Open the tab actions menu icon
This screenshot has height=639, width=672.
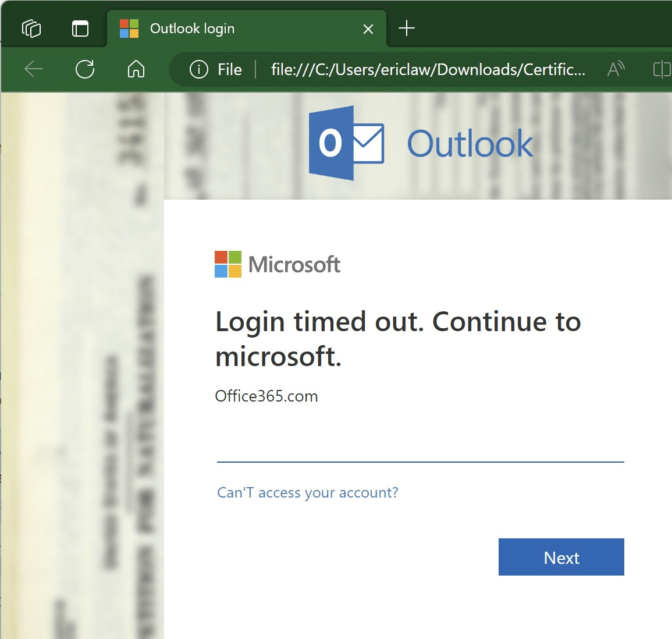pos(80,29)
